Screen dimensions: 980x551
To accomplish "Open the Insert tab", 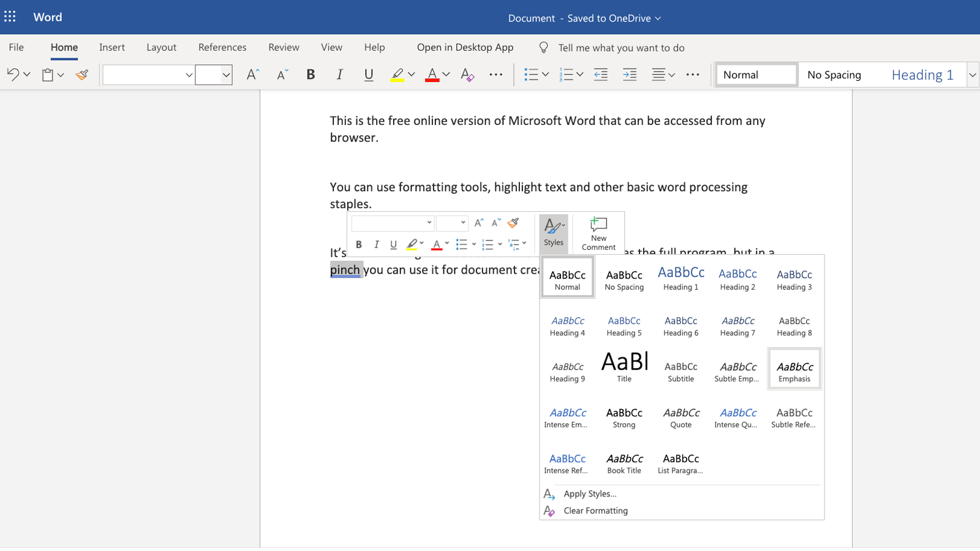I will pos(111,47).
